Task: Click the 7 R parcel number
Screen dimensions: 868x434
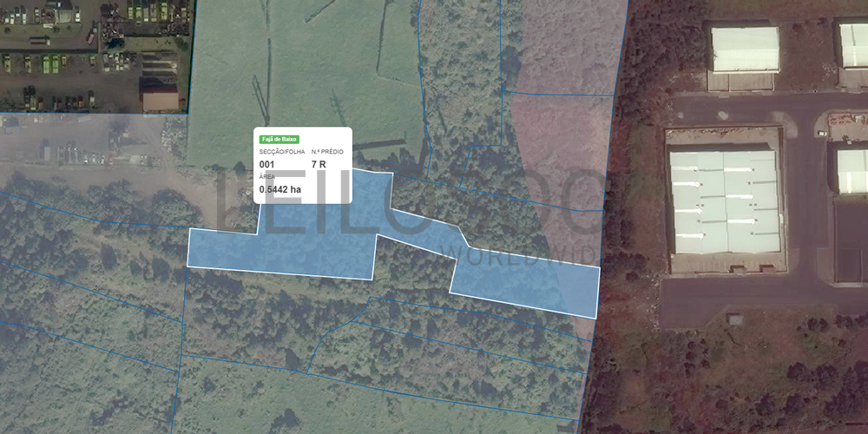Action: coord(319,164)
